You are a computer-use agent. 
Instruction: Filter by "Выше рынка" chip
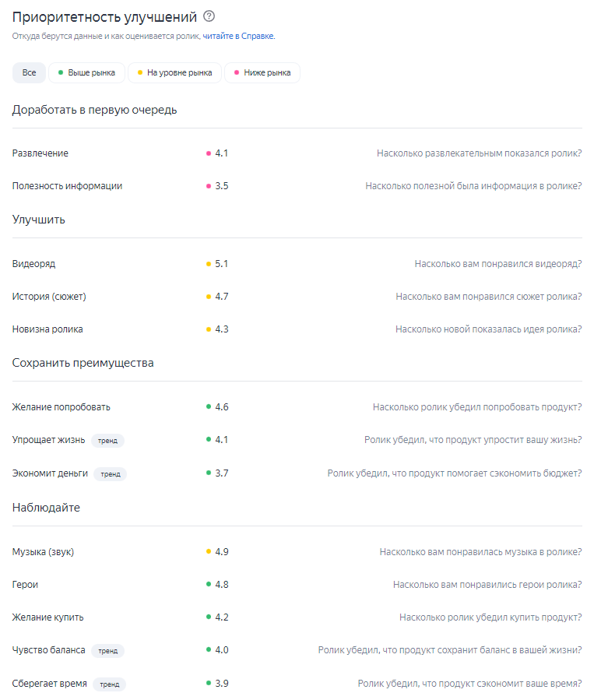[x=86, y=72]
